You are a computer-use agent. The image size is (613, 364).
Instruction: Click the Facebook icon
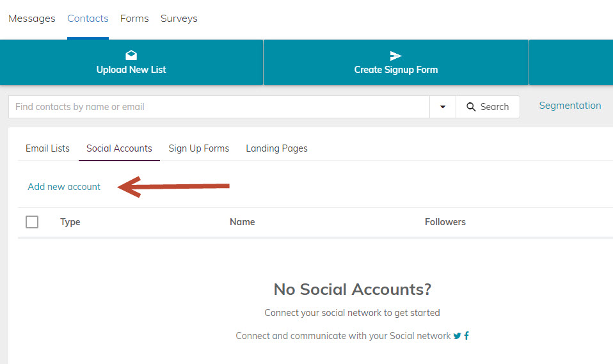point(466,336)
